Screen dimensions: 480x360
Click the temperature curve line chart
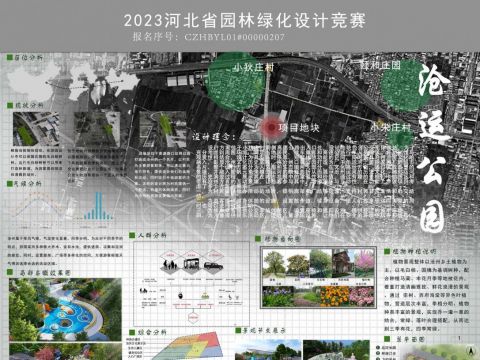(40, 205)
